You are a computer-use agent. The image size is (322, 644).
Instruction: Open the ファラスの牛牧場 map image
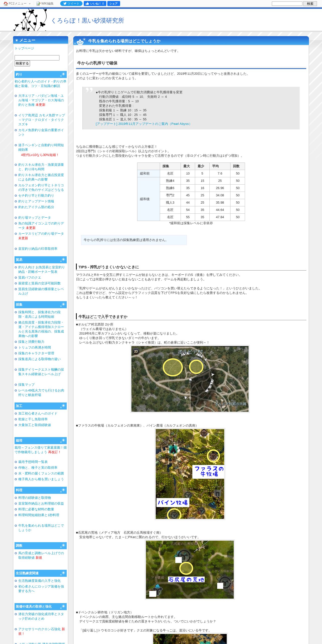coord(190,474)
